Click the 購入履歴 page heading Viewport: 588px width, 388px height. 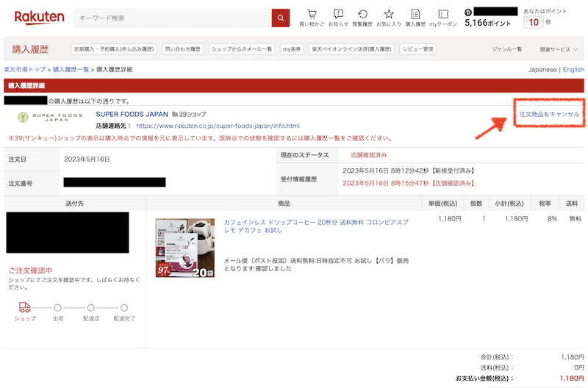tap(30, 49)
